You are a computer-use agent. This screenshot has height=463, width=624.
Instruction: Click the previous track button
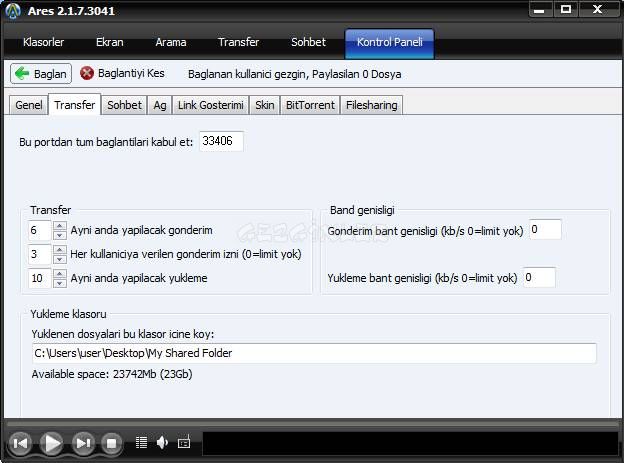(20, 442)
